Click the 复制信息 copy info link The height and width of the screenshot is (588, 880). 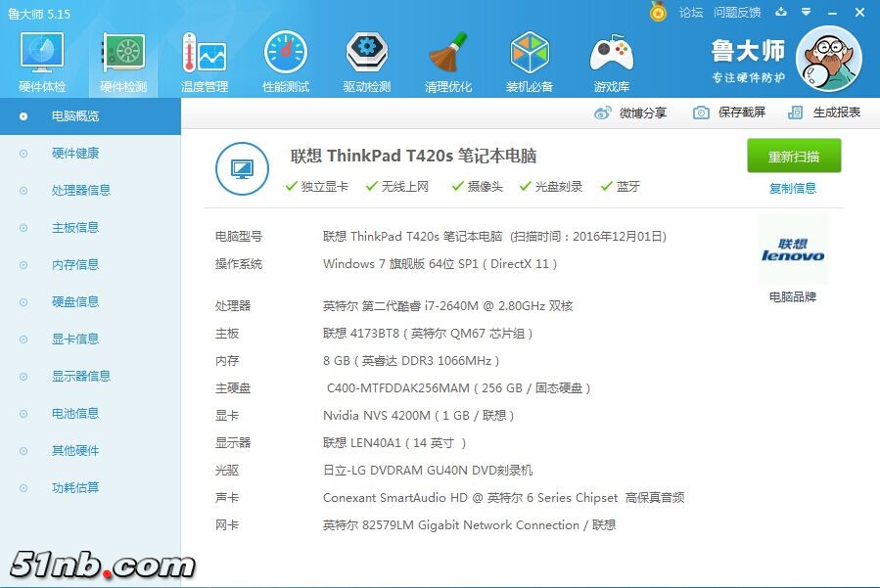pyautogui.click(x=793, y=188)
